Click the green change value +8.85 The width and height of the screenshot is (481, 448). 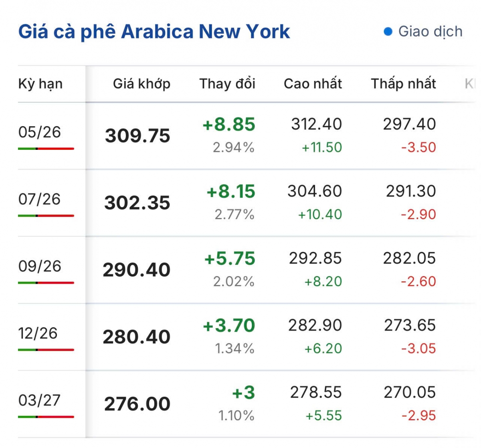[x=227, y=125]
